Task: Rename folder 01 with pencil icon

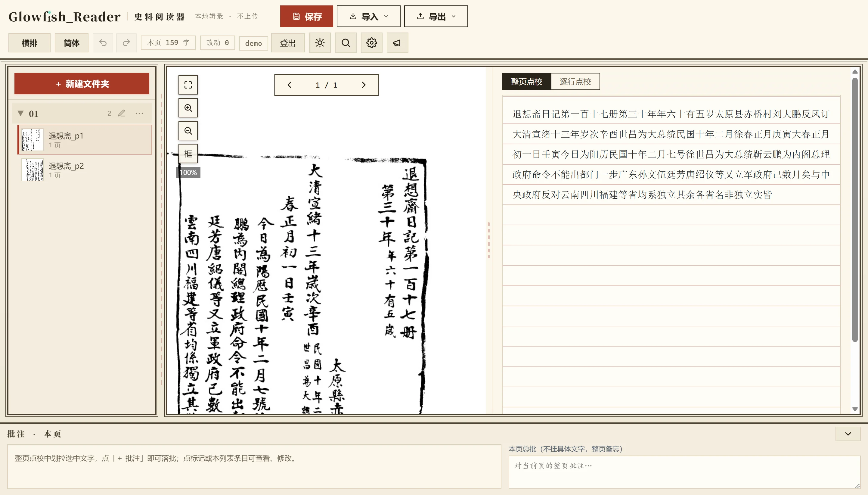Action: (122, 113)
